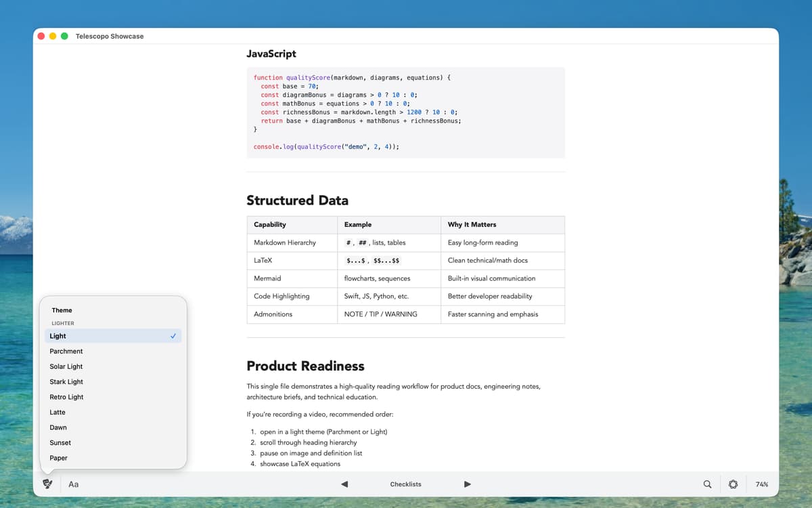Open the settings gear icon
The height and width of the screenshot is (508, 812).
tap(733, 484)
